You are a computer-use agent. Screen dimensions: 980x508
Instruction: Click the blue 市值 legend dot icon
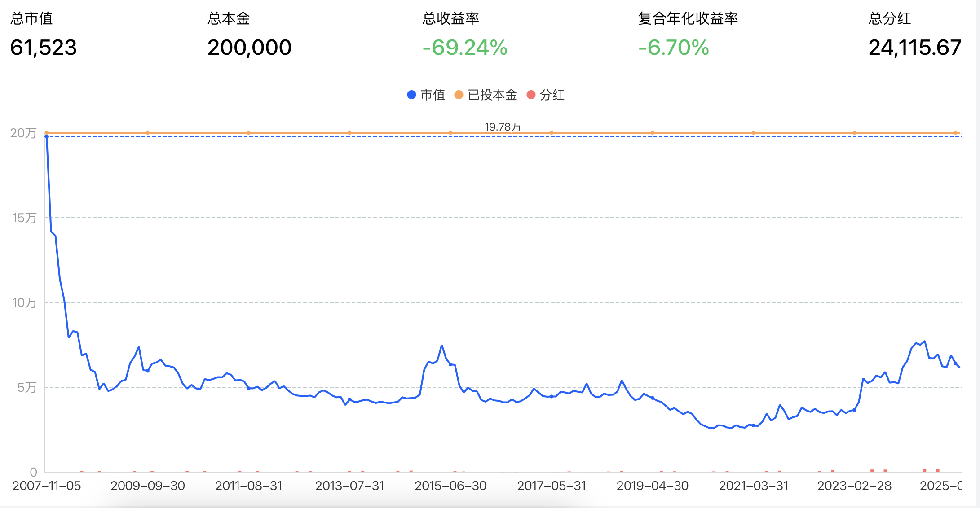coord(411,95)
